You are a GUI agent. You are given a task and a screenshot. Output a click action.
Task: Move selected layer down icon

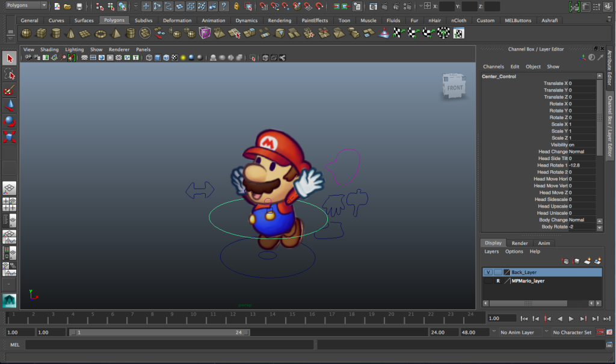pyautogui.click(x=576, y=261)
